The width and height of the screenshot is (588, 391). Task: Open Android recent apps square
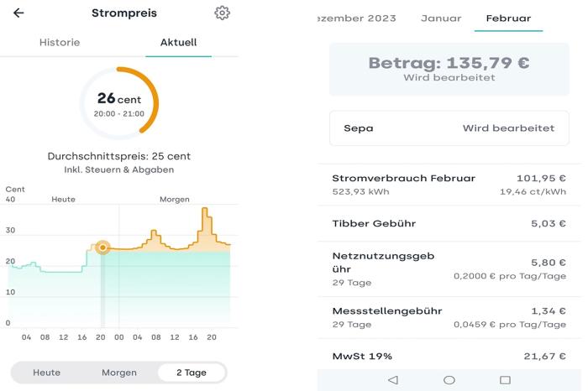pyautogui.click(x=505, y=380)
